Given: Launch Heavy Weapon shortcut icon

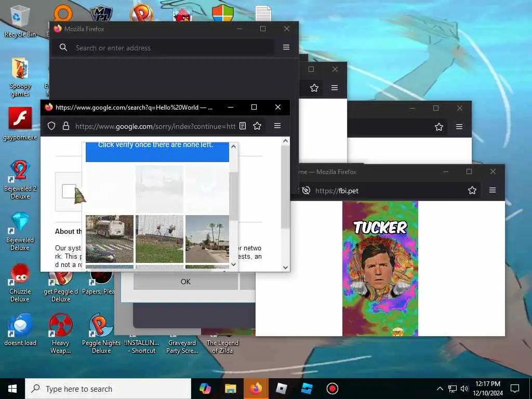Looking at the screenshot, I should click(x=61, y=333).
